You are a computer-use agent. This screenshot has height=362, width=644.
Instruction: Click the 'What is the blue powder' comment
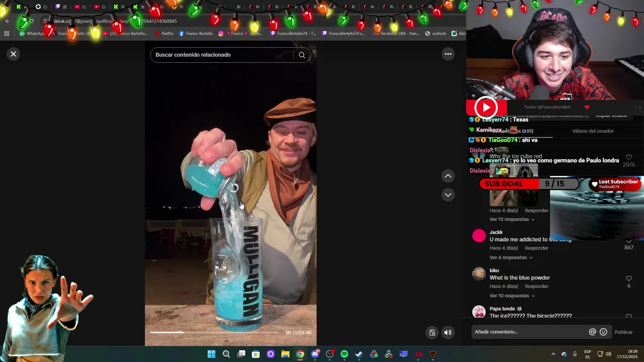(x=520, y=278)
